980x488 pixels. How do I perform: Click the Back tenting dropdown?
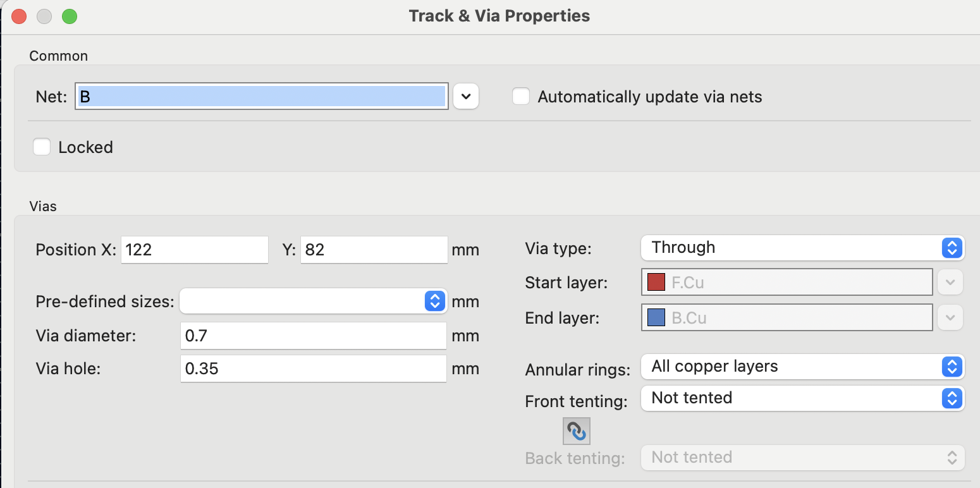point(802,458)
